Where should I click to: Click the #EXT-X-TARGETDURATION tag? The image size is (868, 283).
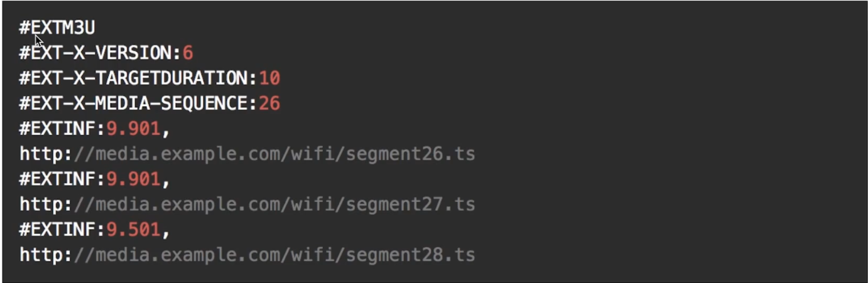pyautogui.click(x=138, y=78)
